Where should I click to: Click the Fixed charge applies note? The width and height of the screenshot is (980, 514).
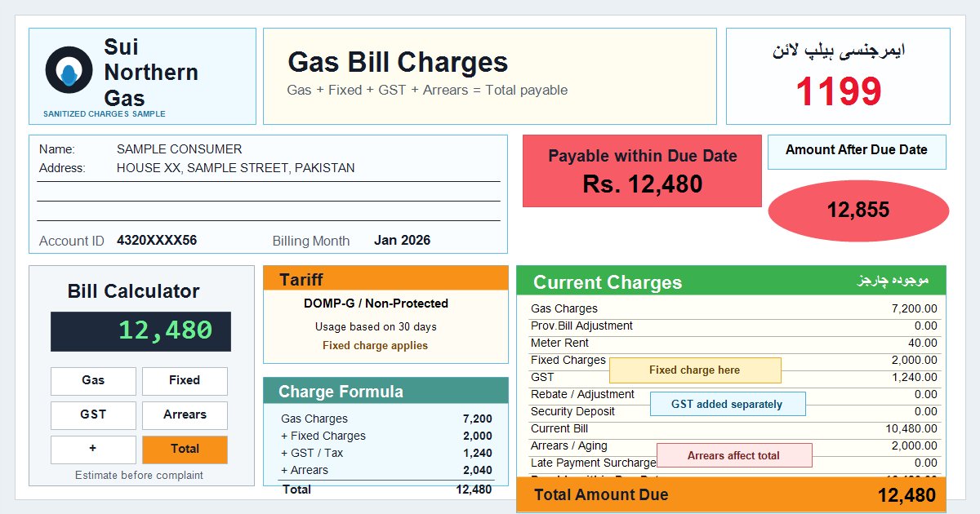(x=376, y=345)
